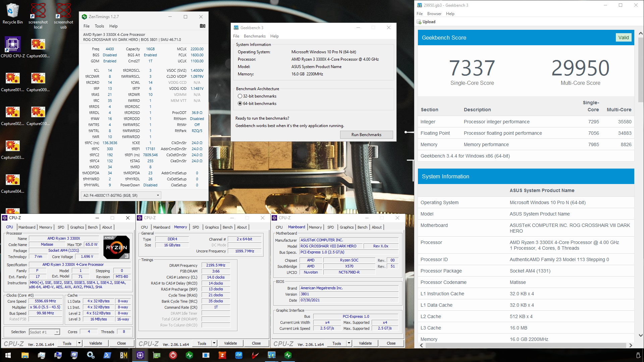Switch to CPU-Z via its taskbar icon
Image resolution: width=644 pixels, height=362 pixels.
140,355
